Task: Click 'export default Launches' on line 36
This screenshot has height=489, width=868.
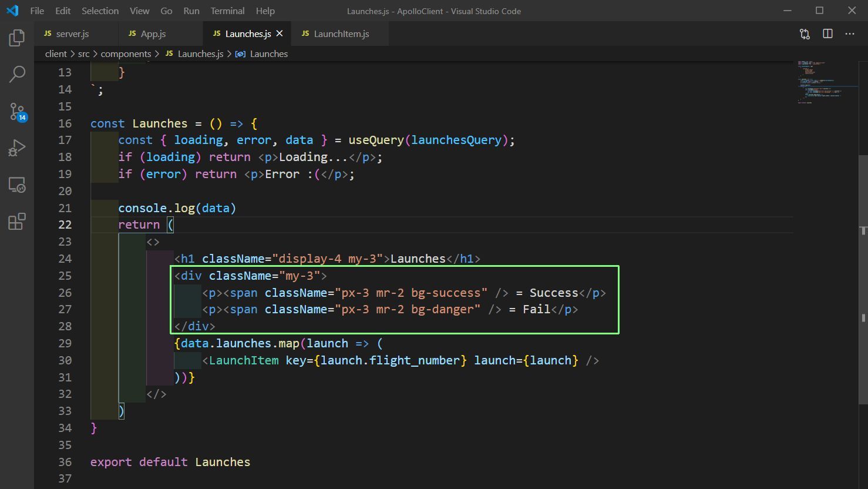Action: pos(170,462)
